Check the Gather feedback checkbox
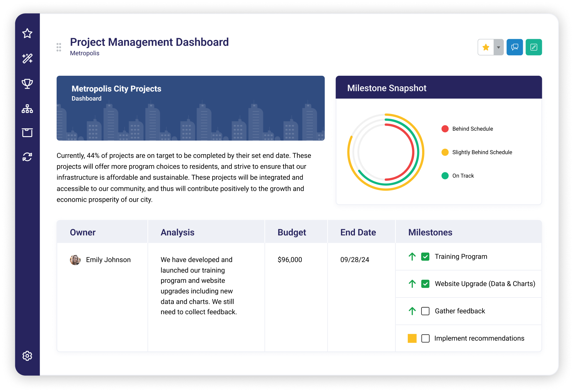The image size is (574, 392). pyautogui.click(x=425, y=311)
